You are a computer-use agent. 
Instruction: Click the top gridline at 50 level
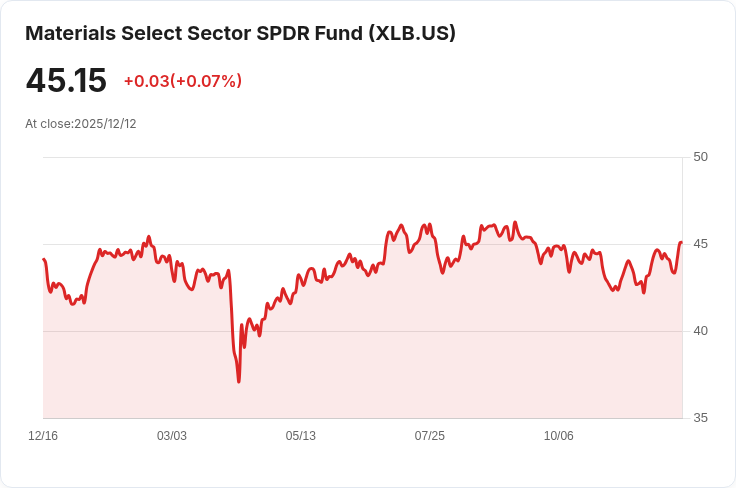pos(363,157)
